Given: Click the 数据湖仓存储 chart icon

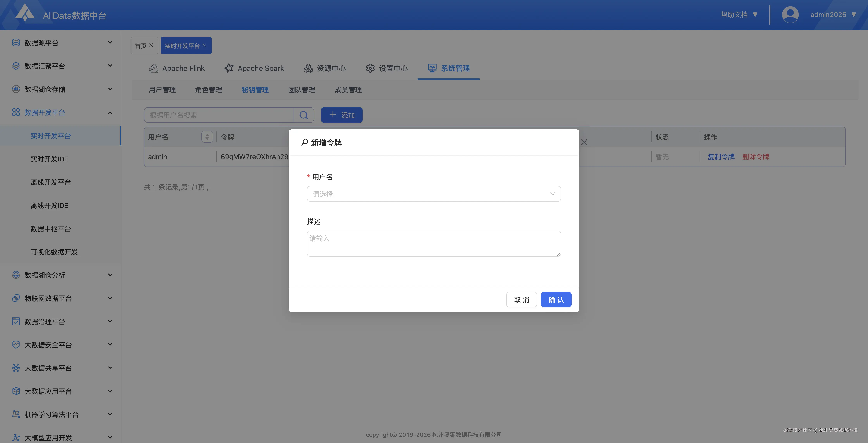Looking at the screenshot, I should click(x=16, y=89).
